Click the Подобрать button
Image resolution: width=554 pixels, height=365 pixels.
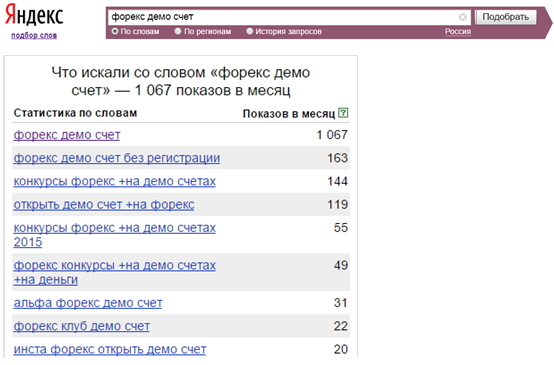(506, 17)
